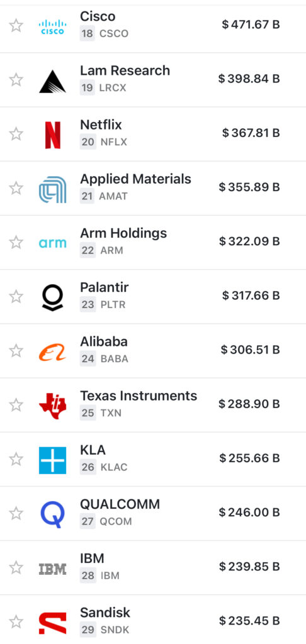
Task: Click the IBM company name
Action: click(92, 558)
